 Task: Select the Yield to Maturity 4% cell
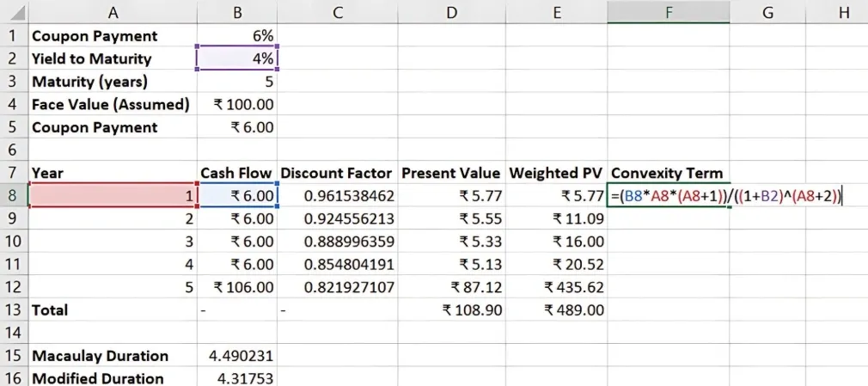point(237,58)
